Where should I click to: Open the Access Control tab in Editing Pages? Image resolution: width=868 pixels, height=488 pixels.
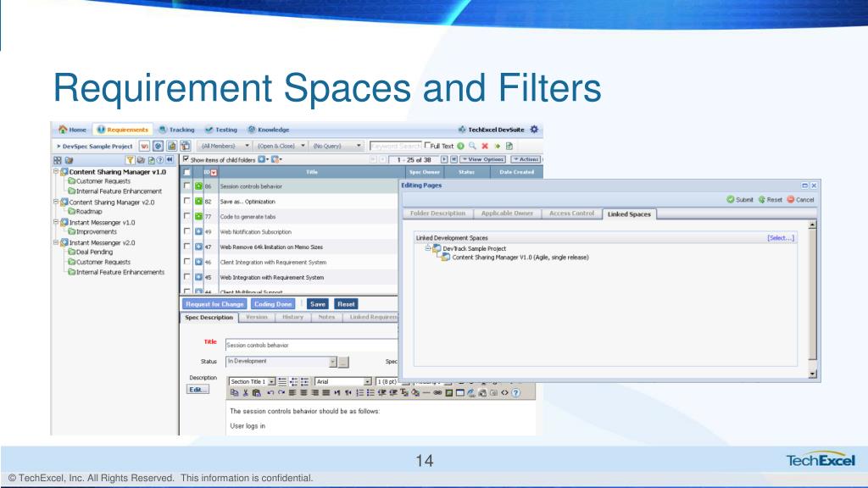tap(571, 213)
